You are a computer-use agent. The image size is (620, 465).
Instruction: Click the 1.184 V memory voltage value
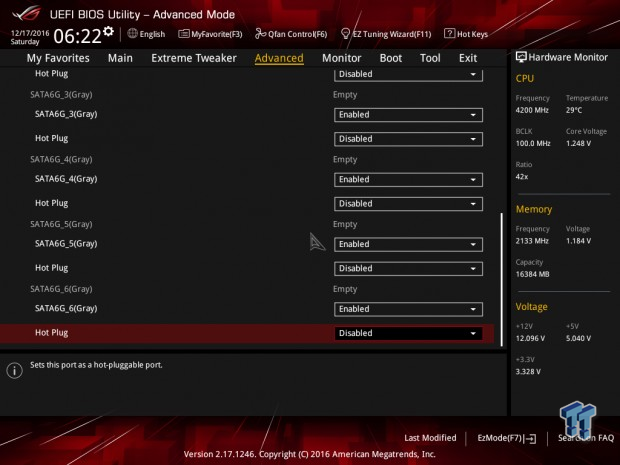pos(578,241)
